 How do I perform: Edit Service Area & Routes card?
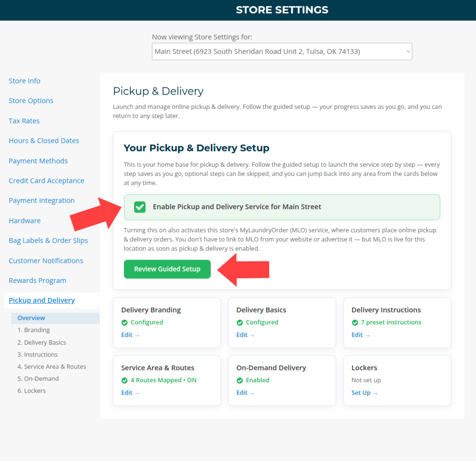(130, 393)
